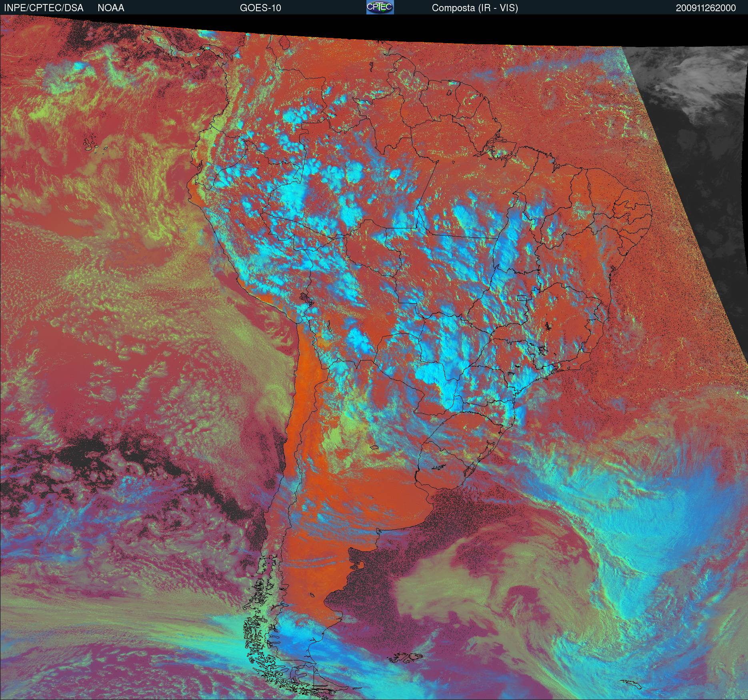Click the 'GOES-10' satellite label
The image size is (748, 700).
point(260,8)
